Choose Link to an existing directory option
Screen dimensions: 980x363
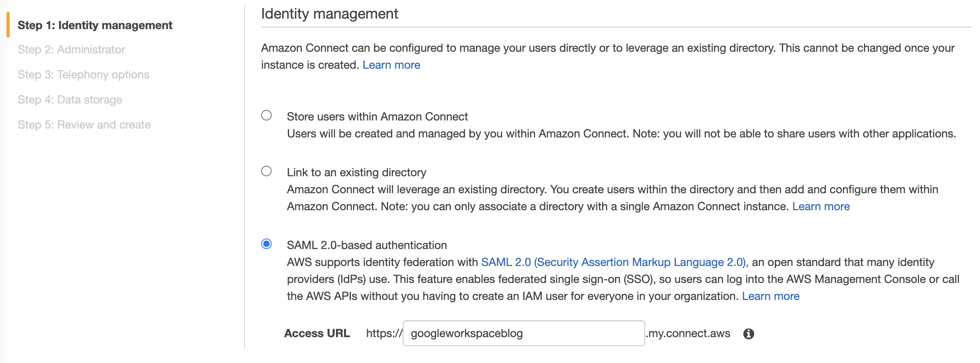(266, 171)
